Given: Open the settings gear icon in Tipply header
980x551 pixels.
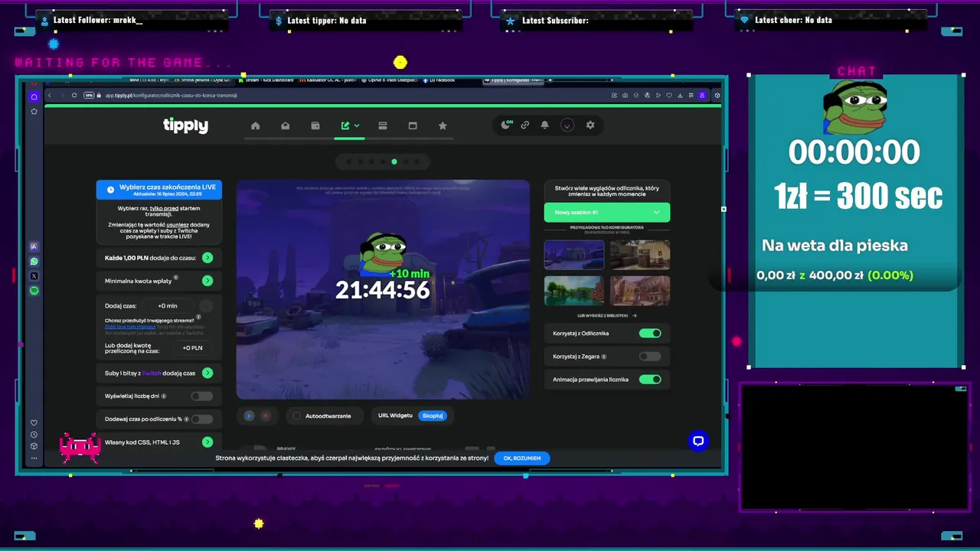Looking at the screenshot, I should coord(590,125).
